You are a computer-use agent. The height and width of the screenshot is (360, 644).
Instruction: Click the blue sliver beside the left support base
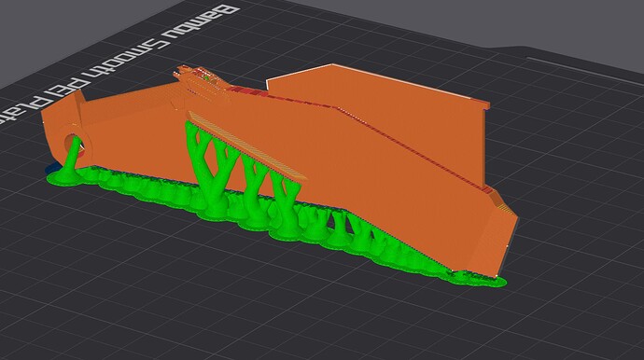(51, 168)
